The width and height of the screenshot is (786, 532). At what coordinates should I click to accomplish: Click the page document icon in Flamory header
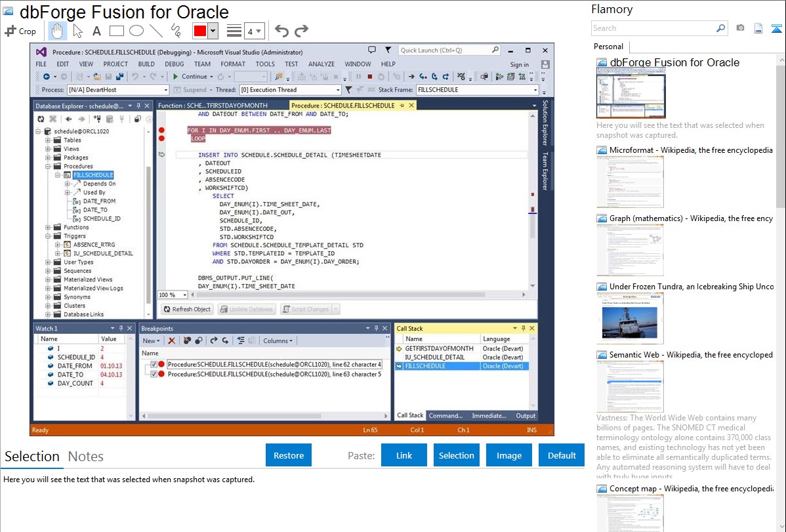758,28
